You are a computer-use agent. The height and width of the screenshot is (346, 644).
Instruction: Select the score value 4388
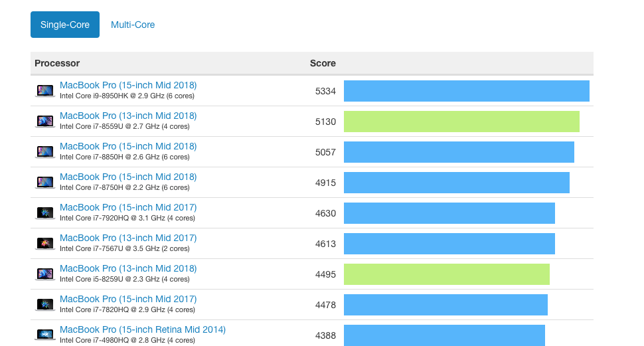tap(326, 336)
